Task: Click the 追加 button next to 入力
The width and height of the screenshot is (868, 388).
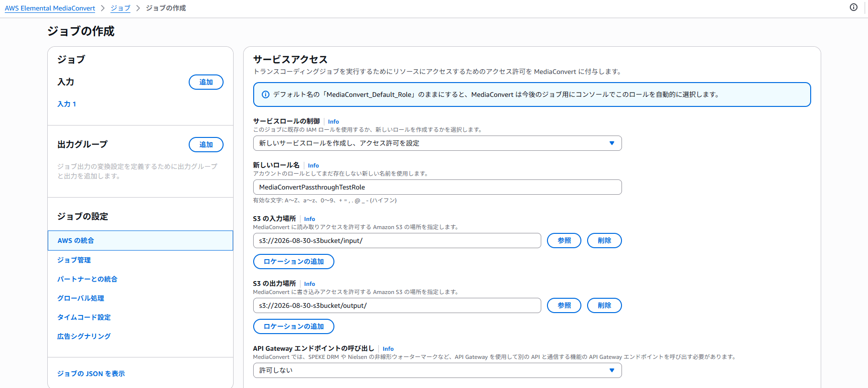Action: [x=206, y=82]
